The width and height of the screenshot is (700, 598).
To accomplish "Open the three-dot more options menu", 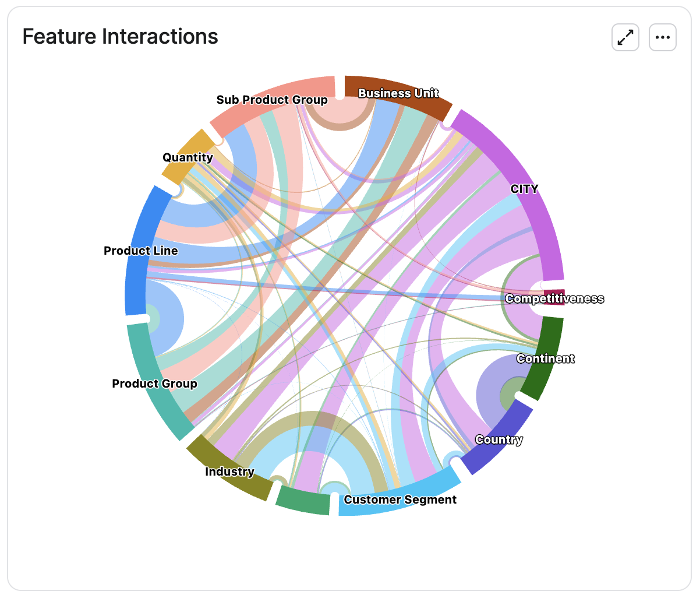I will [663, 38].
